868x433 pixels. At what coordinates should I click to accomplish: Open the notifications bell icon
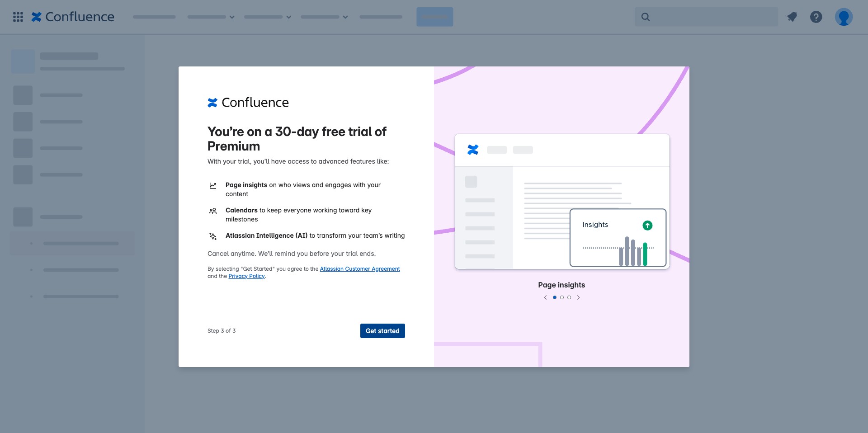click(x=792, y=17)
